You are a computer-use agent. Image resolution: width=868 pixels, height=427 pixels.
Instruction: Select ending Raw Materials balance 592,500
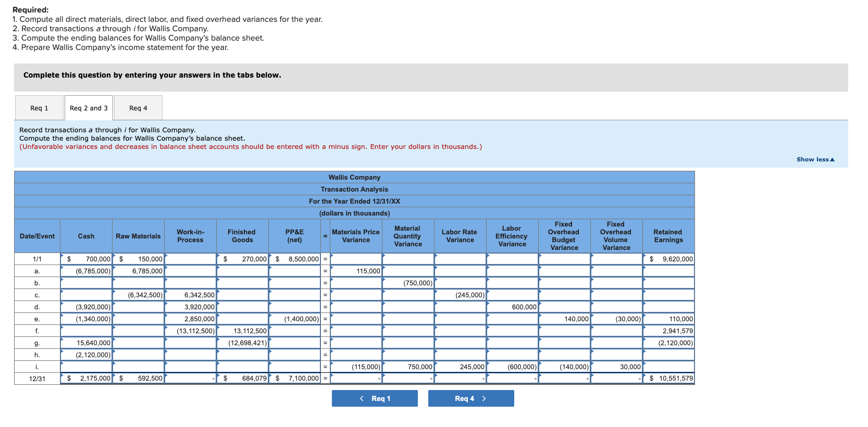coord(139,379)
